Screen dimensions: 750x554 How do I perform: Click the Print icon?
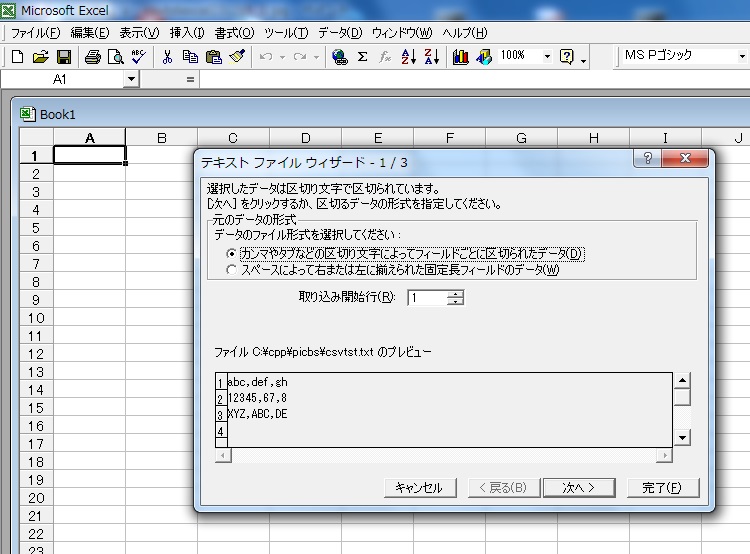(x=92, y=57)
